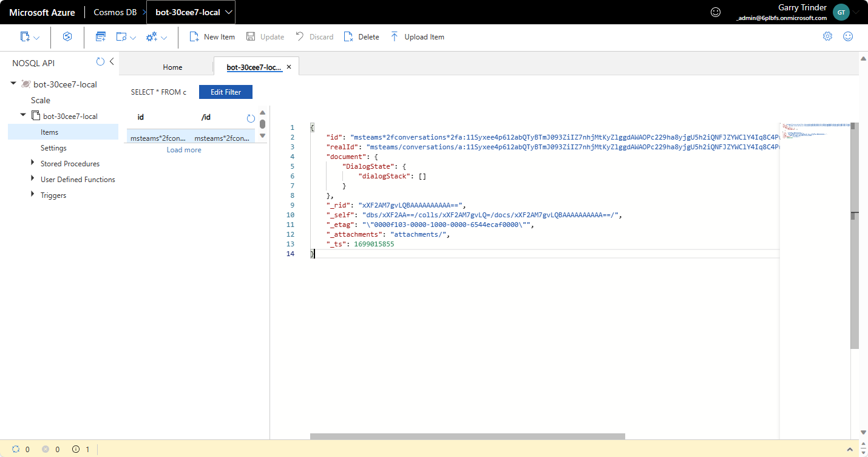Expand the Triggers node
868x457 pixels.
pos(33,194)
